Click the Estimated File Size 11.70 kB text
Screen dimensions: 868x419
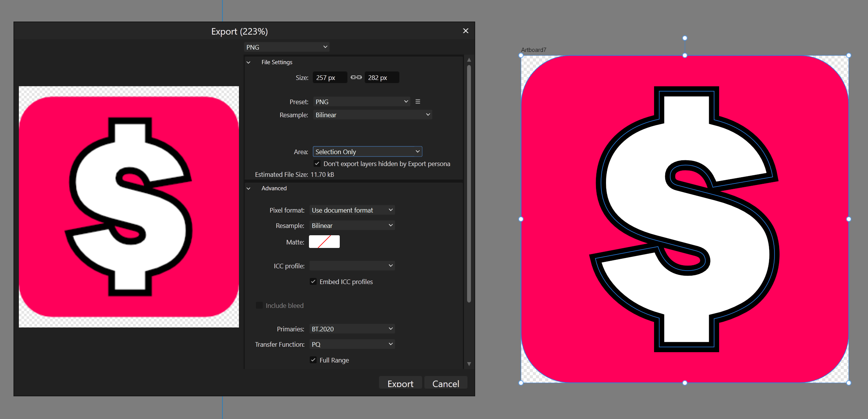coord(294,175)
